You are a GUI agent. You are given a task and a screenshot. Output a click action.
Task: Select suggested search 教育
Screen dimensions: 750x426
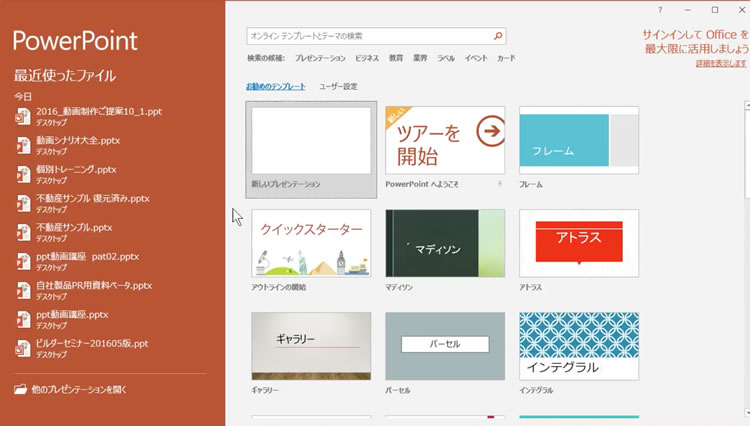pyautogui.click(x=396, y=58)
